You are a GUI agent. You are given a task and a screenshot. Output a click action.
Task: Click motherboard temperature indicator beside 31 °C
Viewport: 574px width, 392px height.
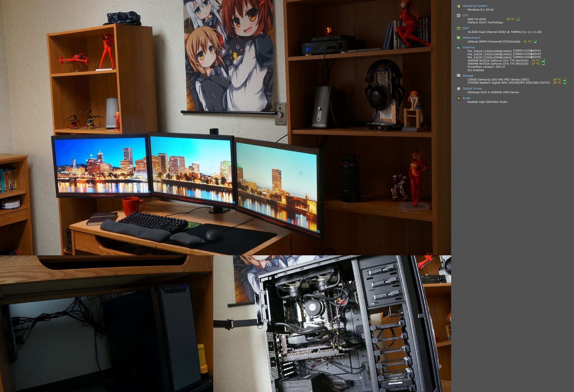click(535, 42)
